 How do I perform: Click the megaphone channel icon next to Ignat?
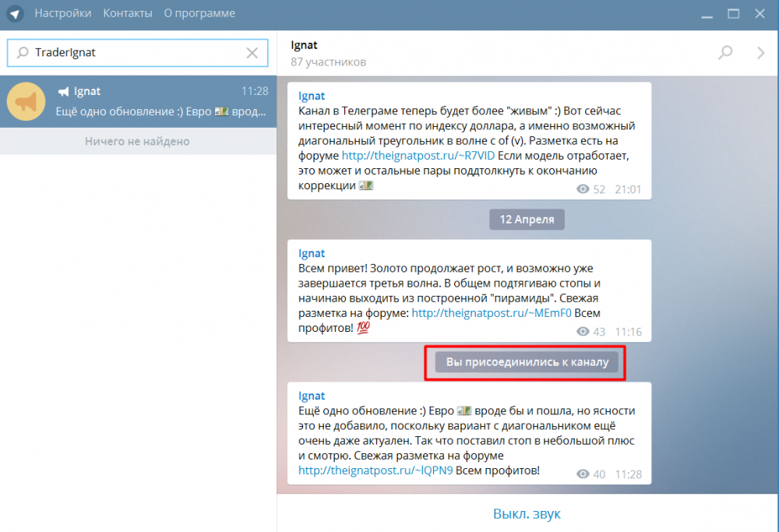pos(63,91)
